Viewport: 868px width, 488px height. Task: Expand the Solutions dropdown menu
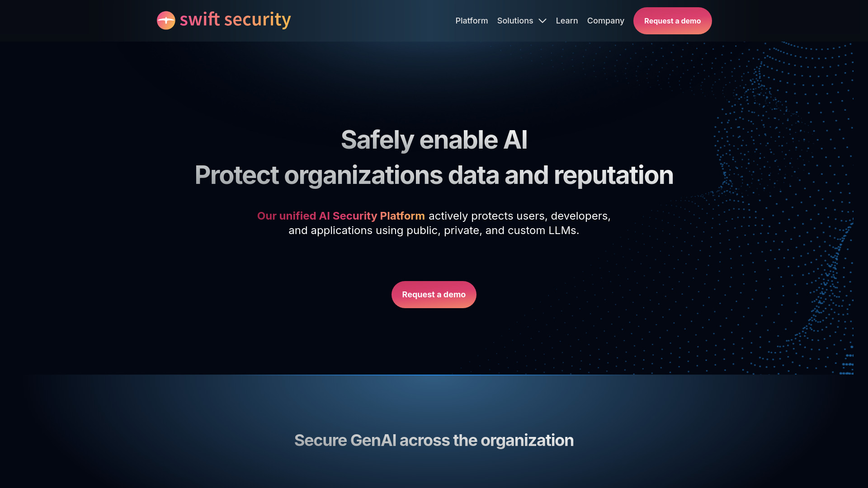[522, 20]
